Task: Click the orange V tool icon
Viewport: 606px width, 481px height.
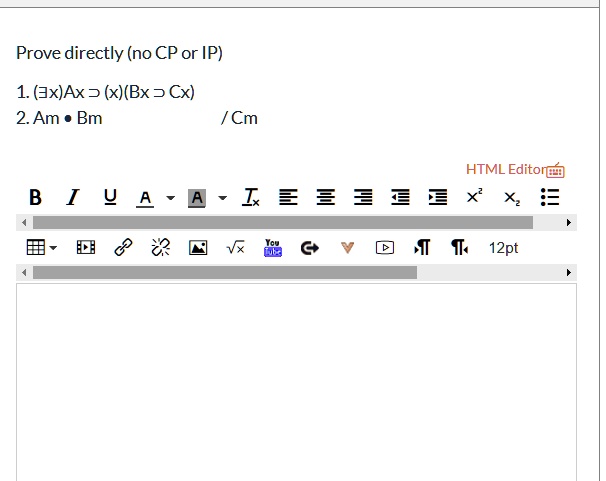Action: click(x=347, y=248)
